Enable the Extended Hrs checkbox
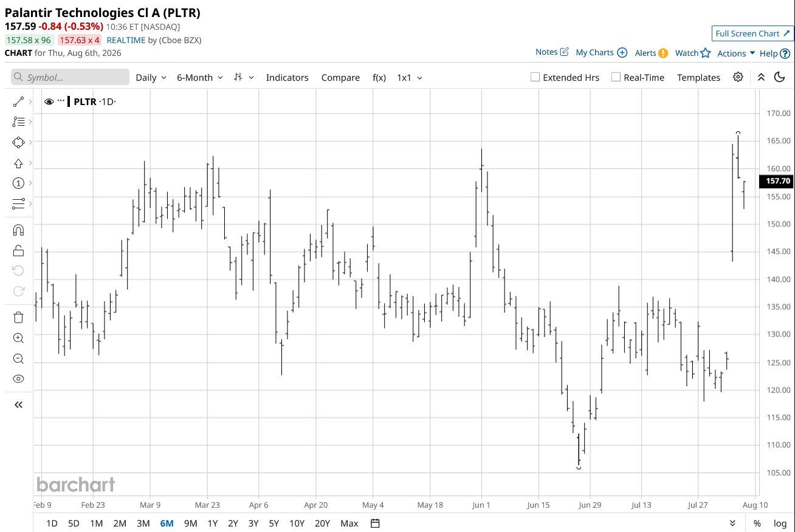The image size is (795, 532). 535,77
